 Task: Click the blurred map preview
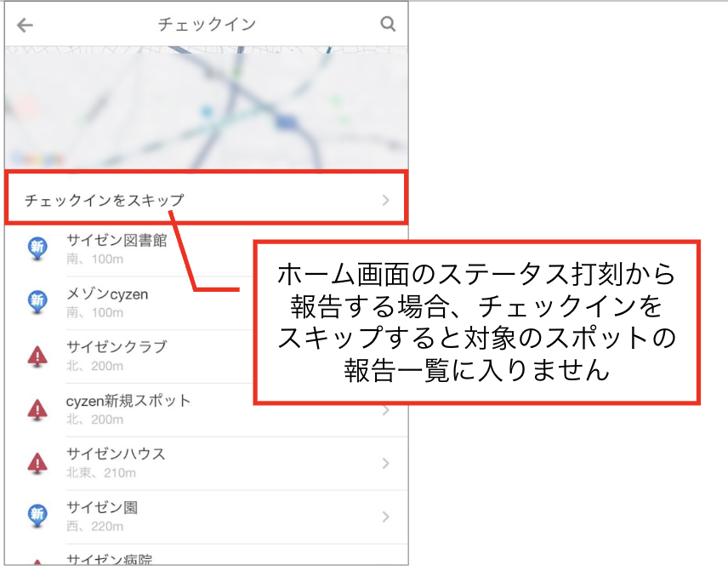tap(207, 108)
